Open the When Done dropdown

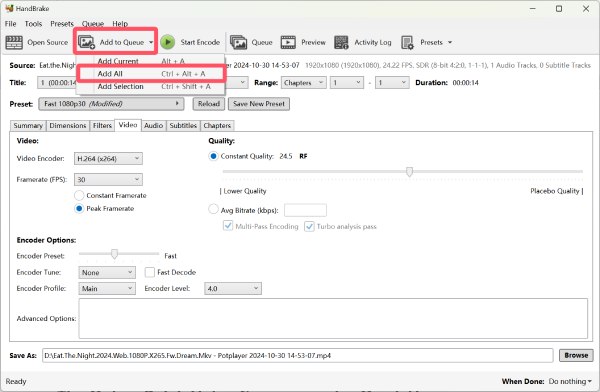pos(570,381)
